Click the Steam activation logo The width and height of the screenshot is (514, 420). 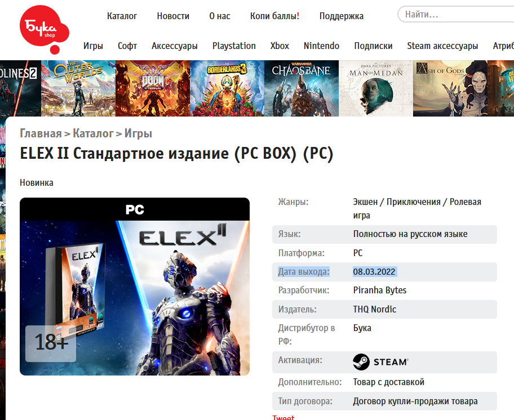(x=380, y=362)
